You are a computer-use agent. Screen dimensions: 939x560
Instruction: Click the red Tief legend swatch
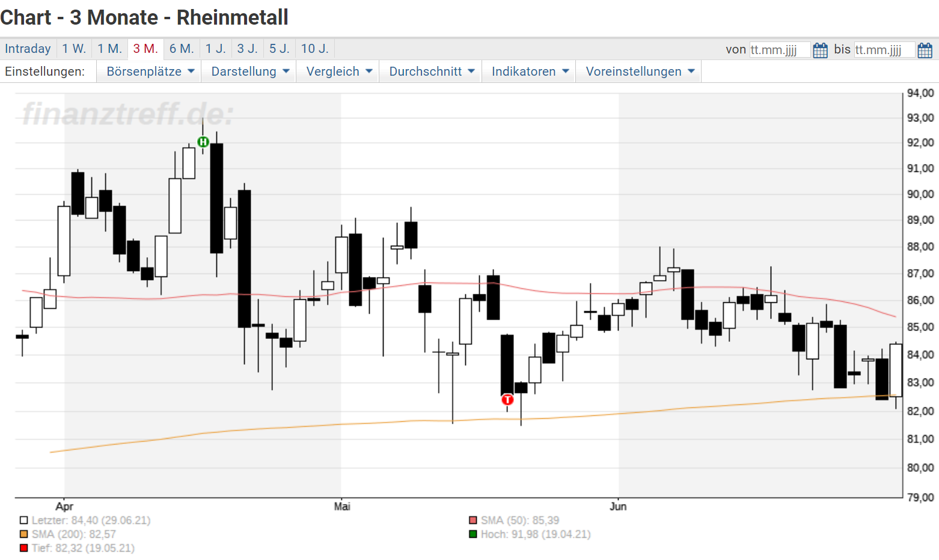(x=24, y=548)
